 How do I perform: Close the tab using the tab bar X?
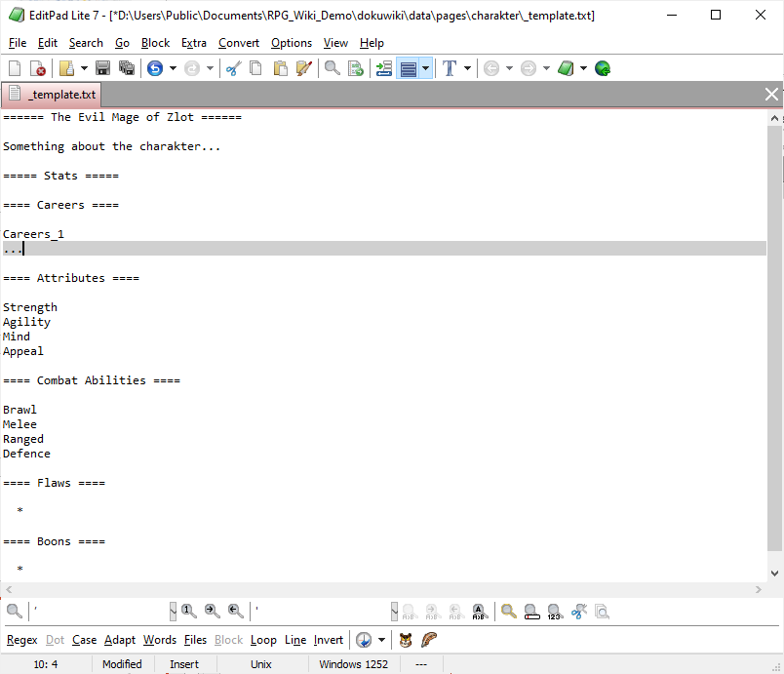pos(771,94)
